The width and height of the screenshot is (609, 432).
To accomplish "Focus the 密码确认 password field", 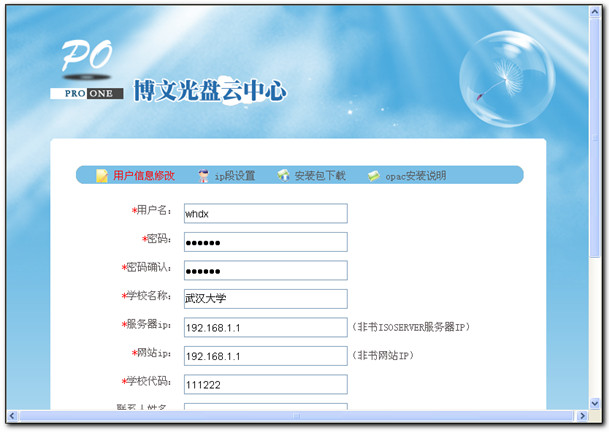I will pos(266,270).
